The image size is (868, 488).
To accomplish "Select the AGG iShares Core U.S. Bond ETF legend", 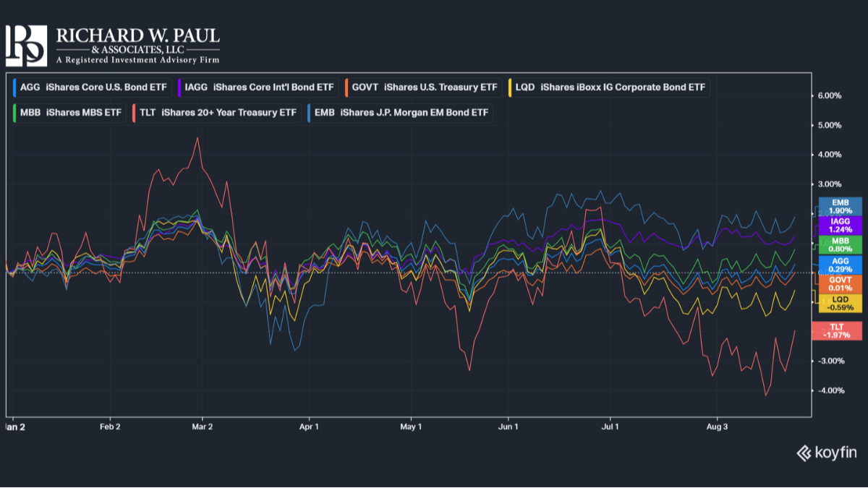I will pyautogui.click(x=91, y=87).
